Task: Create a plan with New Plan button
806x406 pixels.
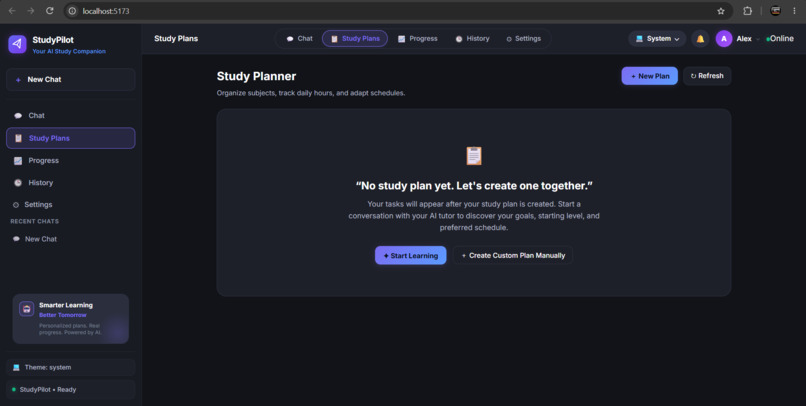Action: 650,76
